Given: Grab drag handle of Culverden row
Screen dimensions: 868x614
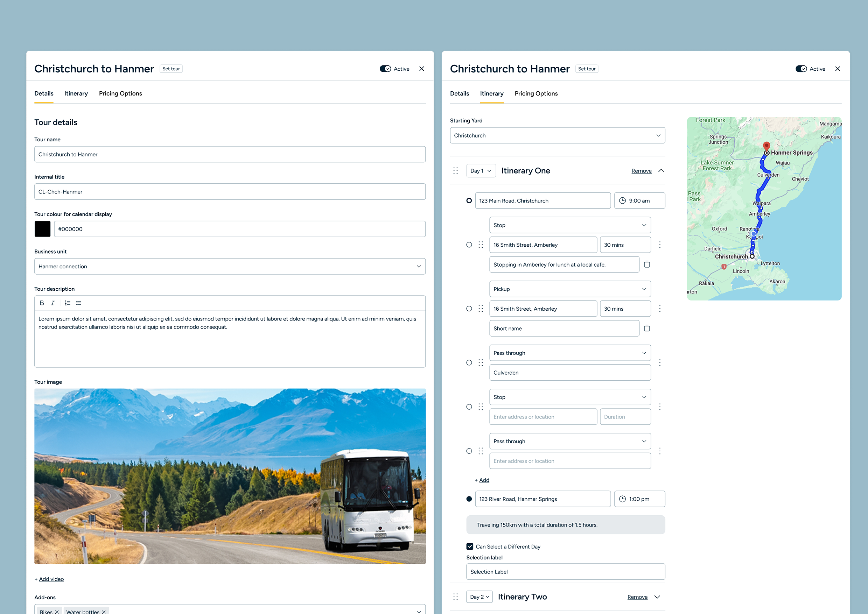Looking at the screenshot, I should coord(481,362).
